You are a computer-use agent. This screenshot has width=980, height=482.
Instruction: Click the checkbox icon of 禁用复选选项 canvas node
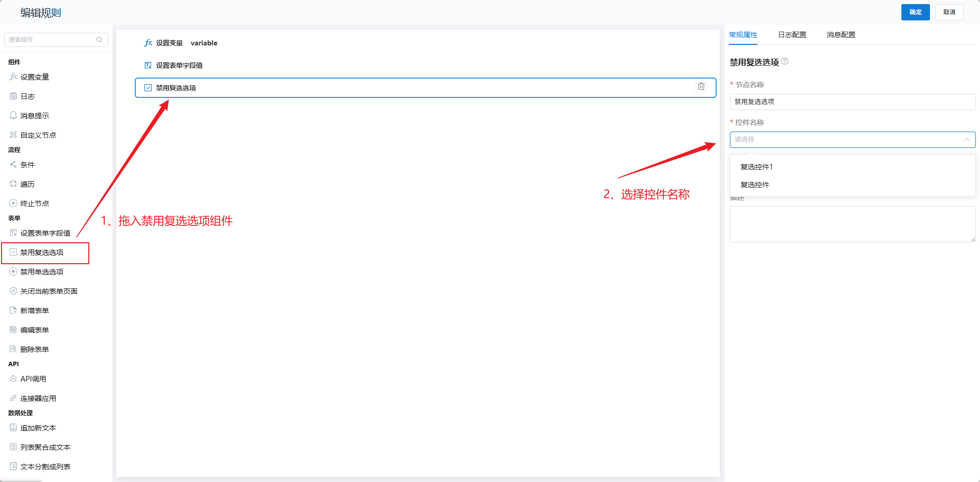coord(148,88)
